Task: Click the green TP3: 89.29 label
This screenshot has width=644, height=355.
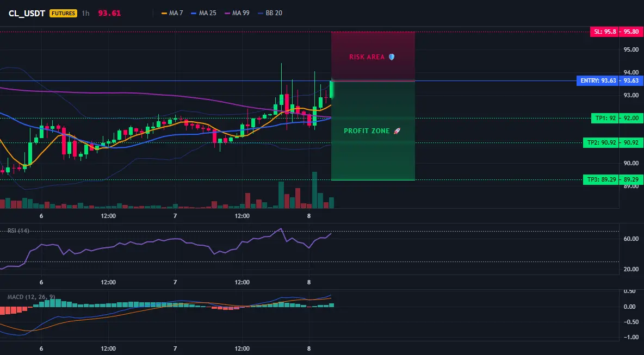Action: tap(601, 180)
